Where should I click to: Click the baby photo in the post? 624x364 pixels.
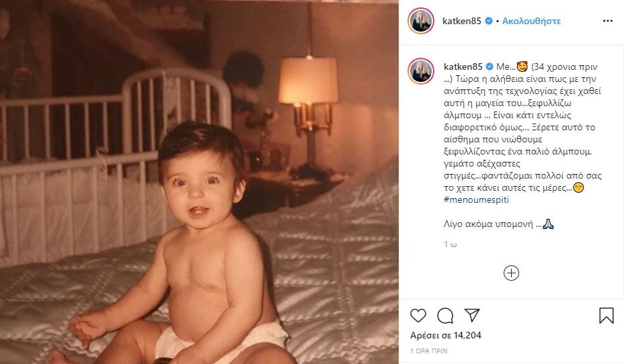coord(199,182)
